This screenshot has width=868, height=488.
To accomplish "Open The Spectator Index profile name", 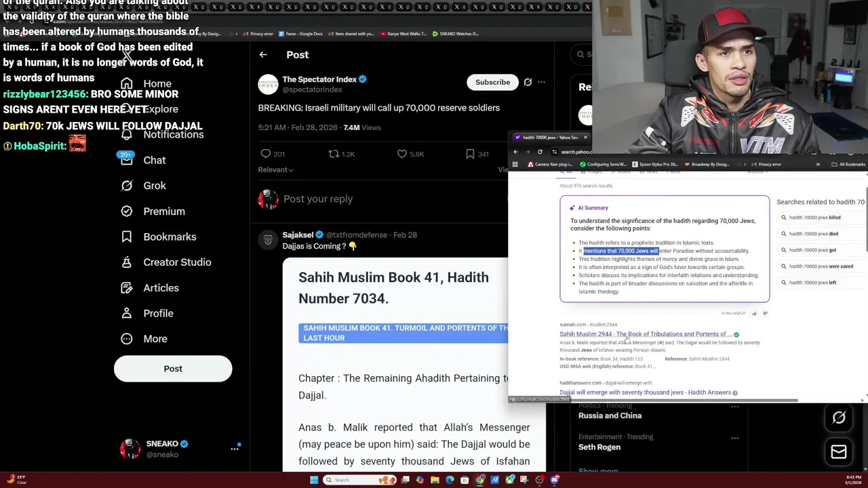I will click(319, 79).
